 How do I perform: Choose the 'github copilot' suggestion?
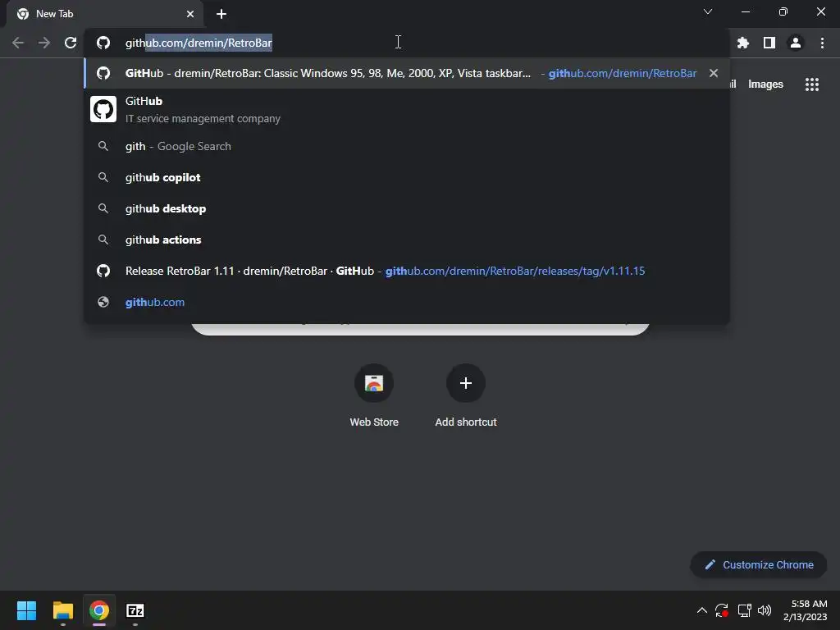point(407,177)
